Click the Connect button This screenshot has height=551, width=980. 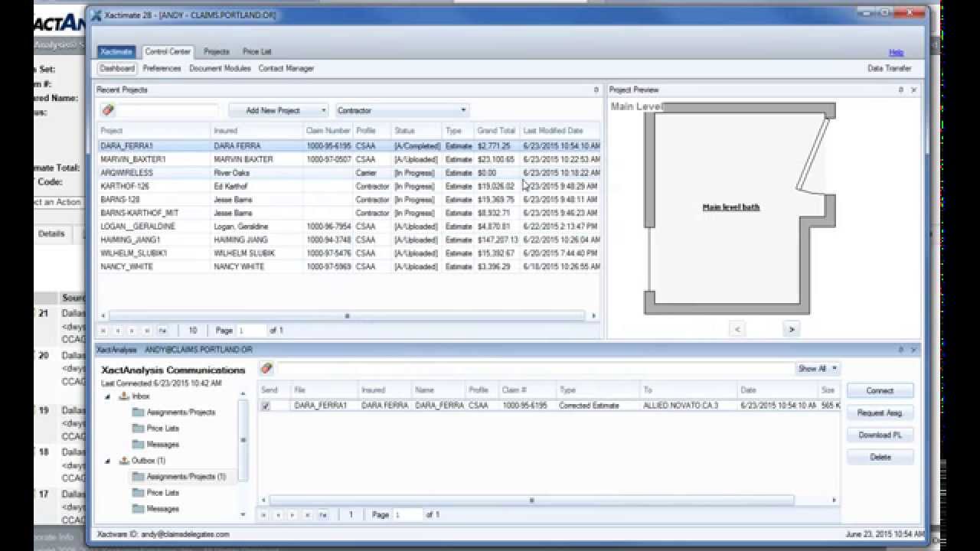[880, 390]
